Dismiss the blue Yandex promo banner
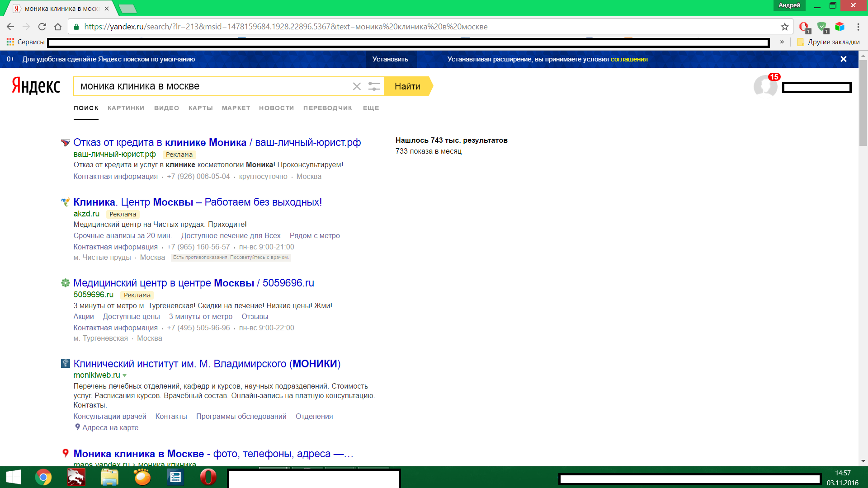The width and height of the screenshot is (868, 488). tap(843, 59)
